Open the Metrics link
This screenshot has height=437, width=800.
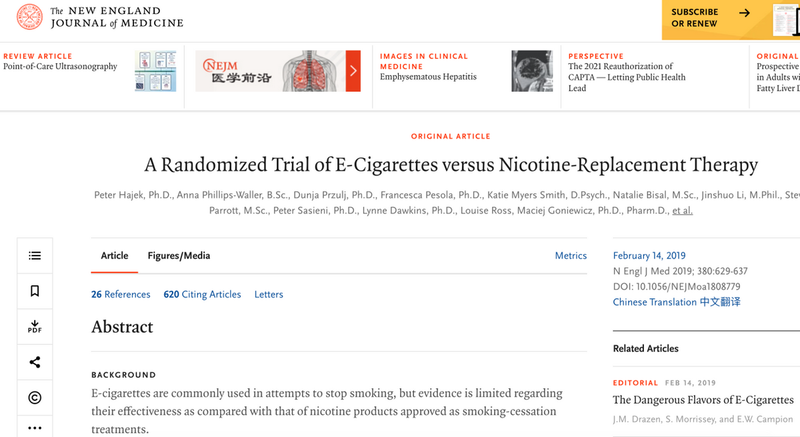coord(570,255)
